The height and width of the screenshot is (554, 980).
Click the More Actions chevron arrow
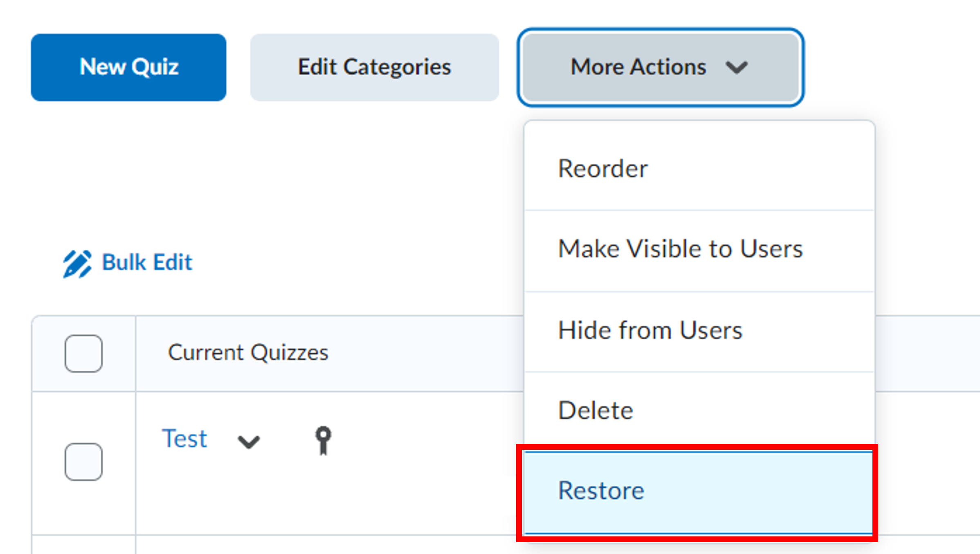pos(737,67)
